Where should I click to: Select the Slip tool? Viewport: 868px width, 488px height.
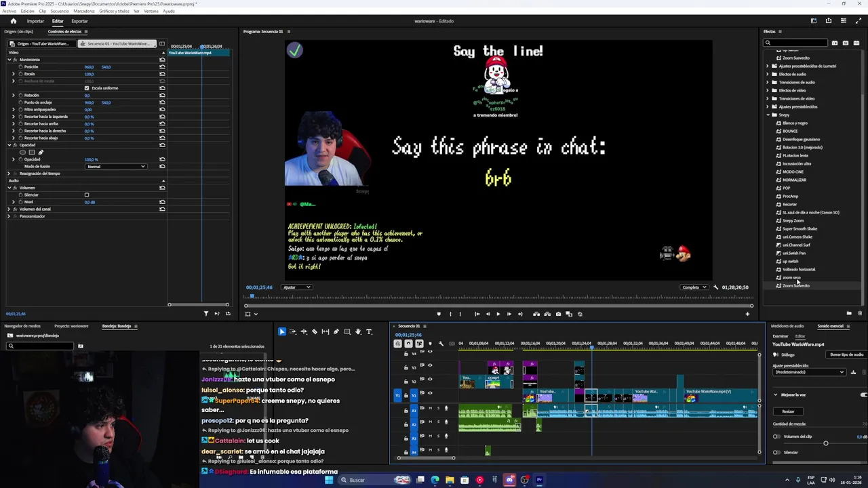(325, 331)
